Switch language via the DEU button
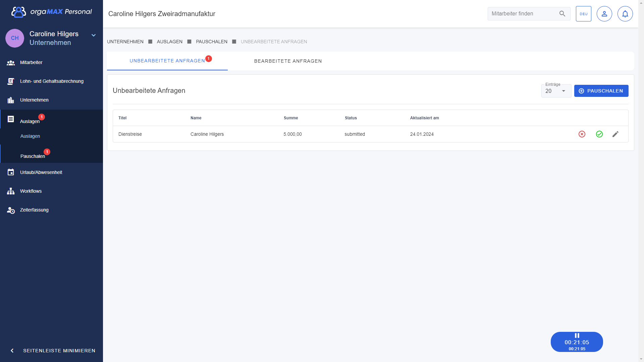Screen dimensions: 644x362 point(583,14)
